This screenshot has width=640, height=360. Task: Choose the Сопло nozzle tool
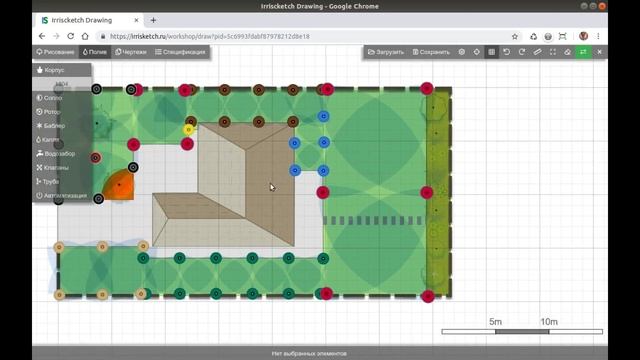(62, 98)
